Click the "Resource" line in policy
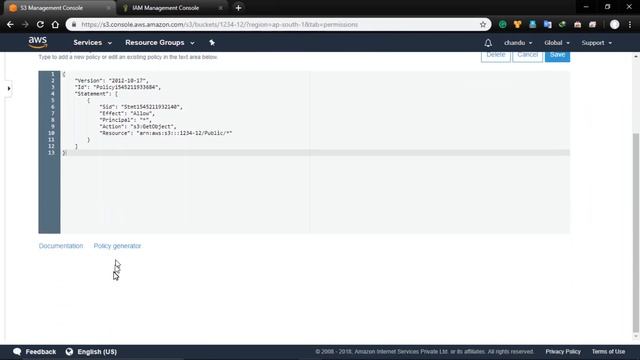640x360 pixels. (166, 133)
